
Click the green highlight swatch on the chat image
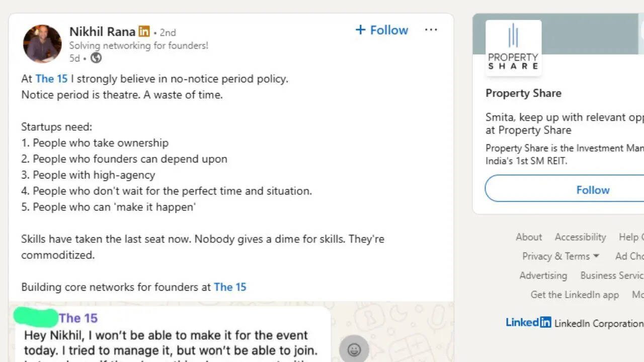(35, 317)
